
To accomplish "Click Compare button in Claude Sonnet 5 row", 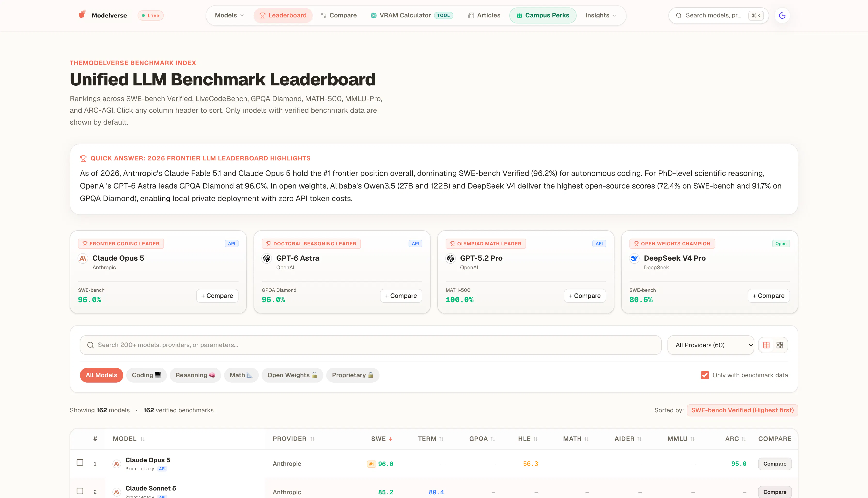I will [775, 492].
